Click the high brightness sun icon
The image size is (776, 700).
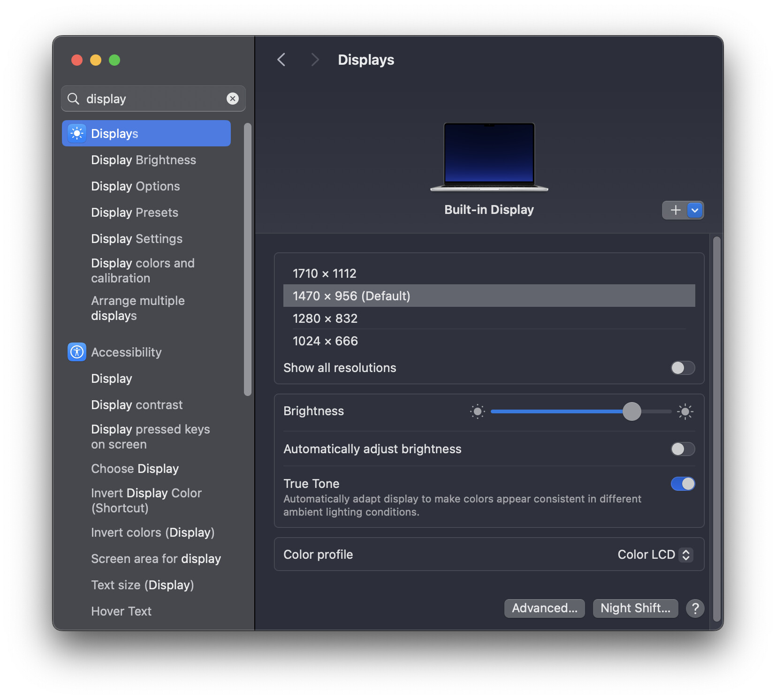[685, 411]
